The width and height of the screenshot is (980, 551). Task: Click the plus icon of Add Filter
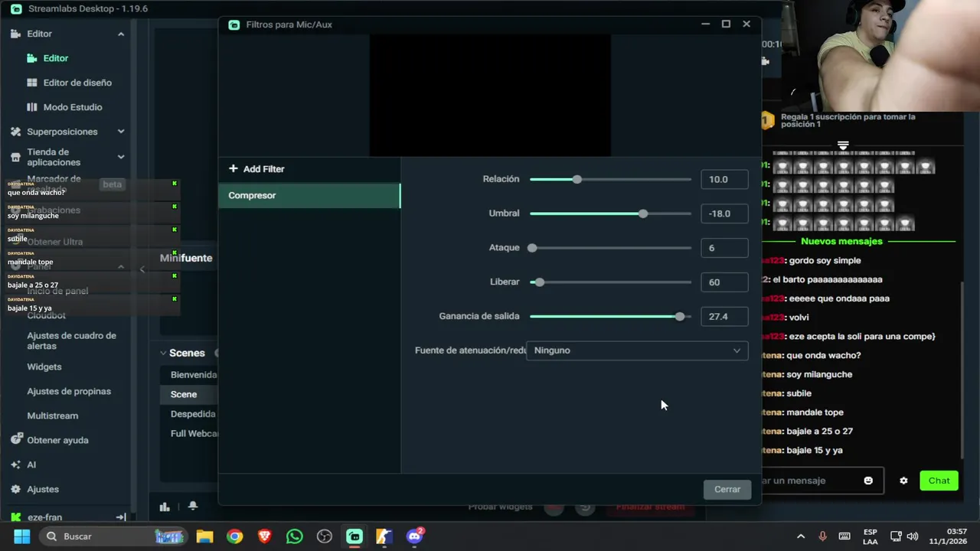point(234,168)
